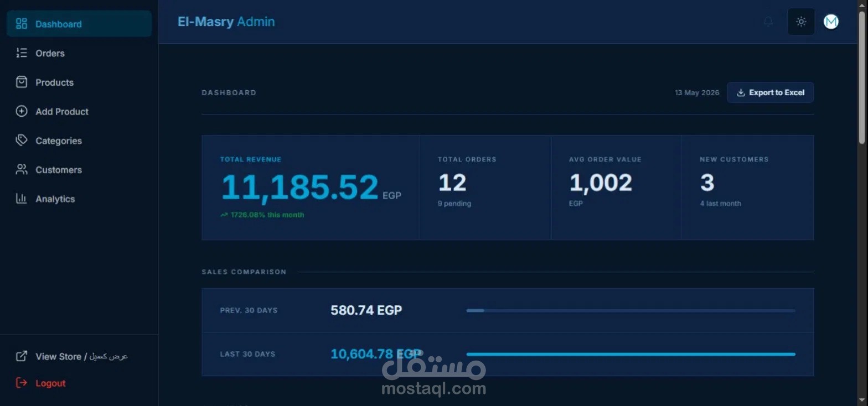This screenshot has width=868, height=406.
Task: Switch to the Analytics section
Action: point(79,199)
